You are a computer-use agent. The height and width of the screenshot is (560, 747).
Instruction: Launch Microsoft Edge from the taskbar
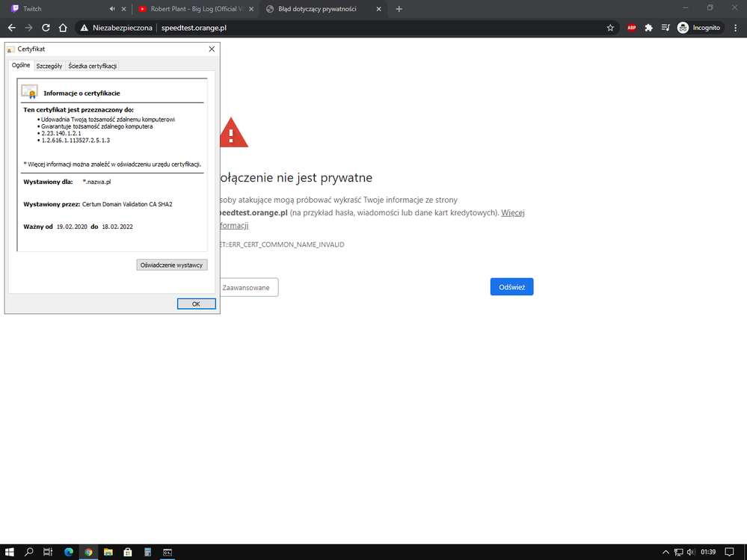69,552
